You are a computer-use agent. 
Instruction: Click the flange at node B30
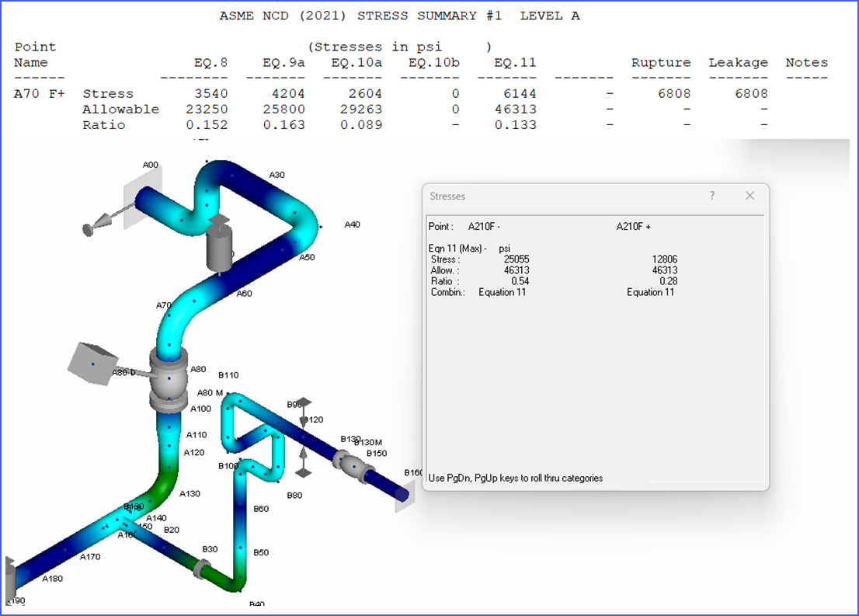[202, 569]
